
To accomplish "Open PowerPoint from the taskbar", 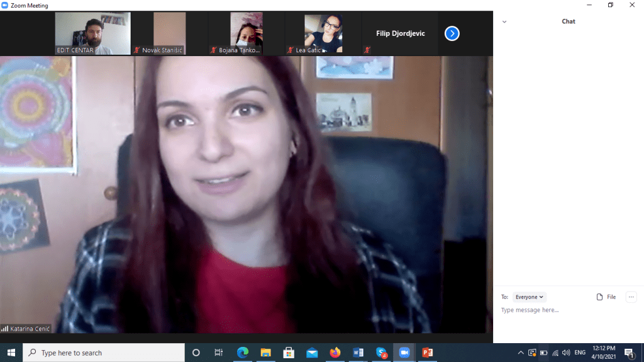I will coord(427,353).
